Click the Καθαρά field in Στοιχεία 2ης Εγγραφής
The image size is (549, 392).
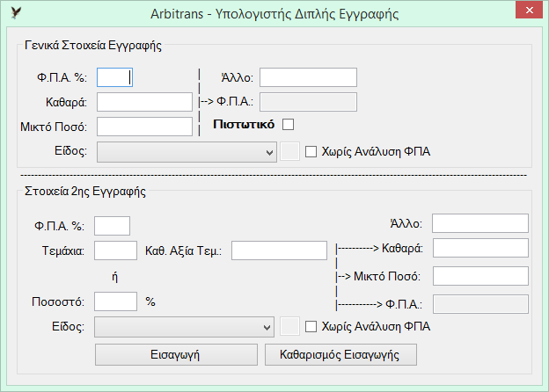click(480, 248)
